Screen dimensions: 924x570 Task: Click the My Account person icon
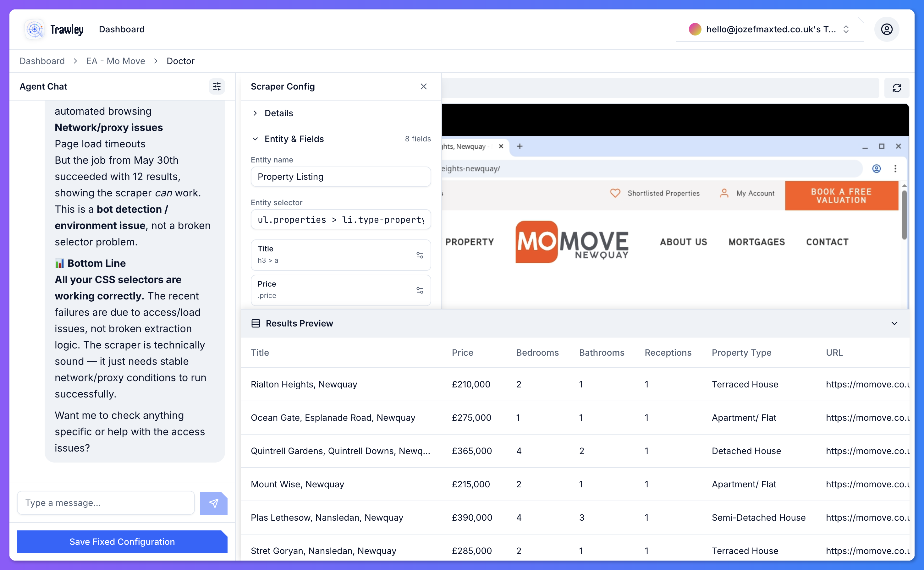pyautogui.click(x=724, y=193)
